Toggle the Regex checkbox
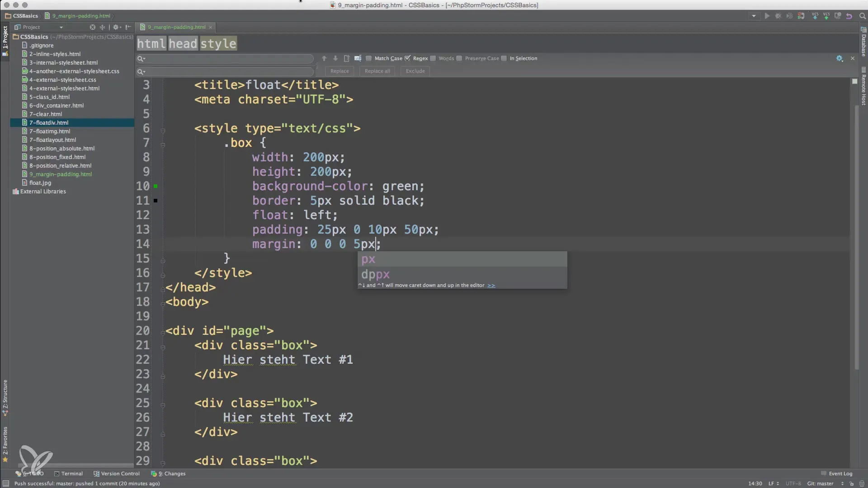The width and height of the screenshot is (868, 488). (407, 58)
